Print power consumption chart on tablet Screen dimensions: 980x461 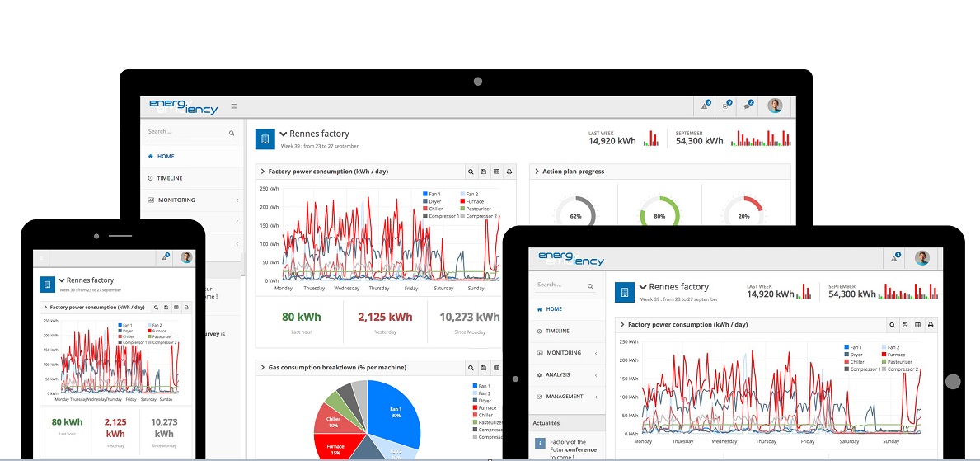(931, 325)
